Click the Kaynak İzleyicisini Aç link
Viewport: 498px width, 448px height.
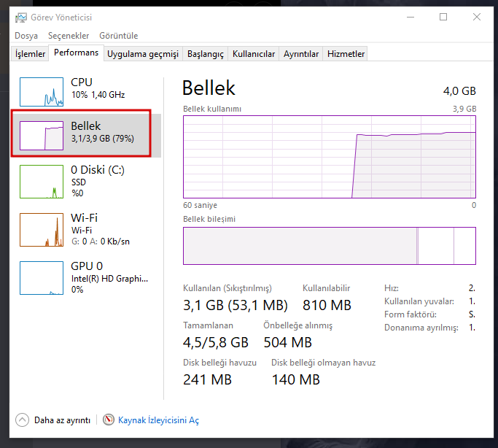158,420
